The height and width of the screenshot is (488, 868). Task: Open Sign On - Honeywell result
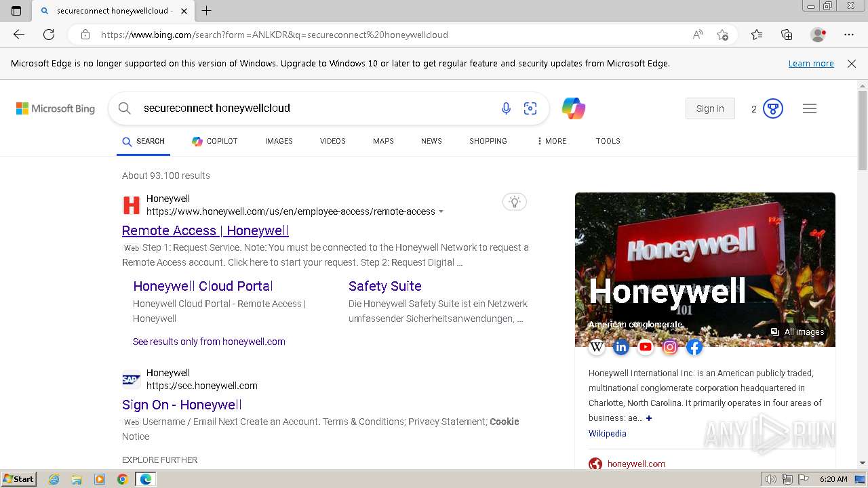coord(182,405)
